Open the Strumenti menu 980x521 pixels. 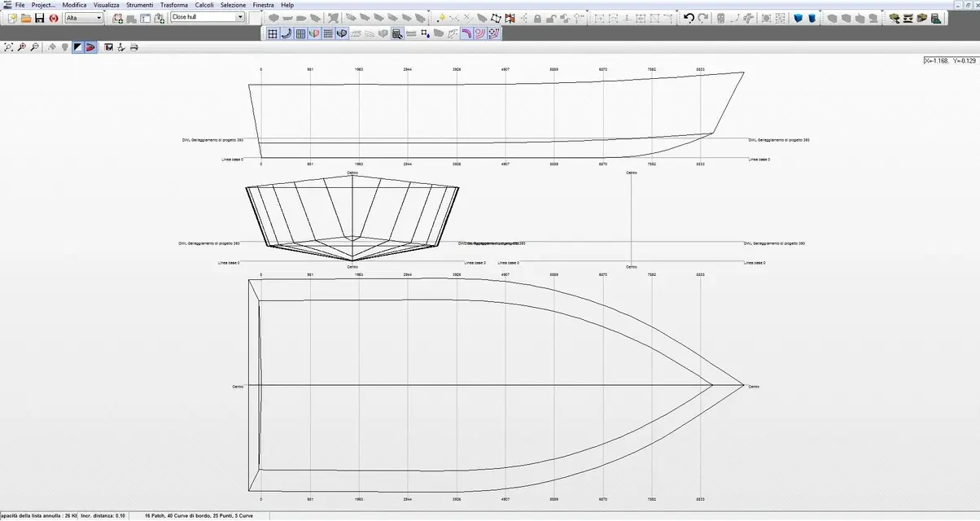point(139,5)
